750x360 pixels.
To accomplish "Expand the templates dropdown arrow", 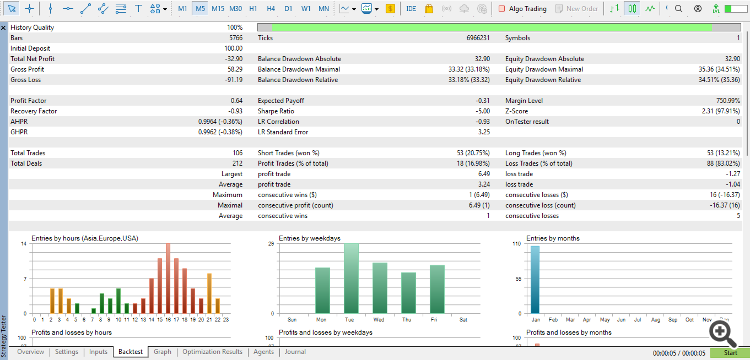I will click(377, 9).
